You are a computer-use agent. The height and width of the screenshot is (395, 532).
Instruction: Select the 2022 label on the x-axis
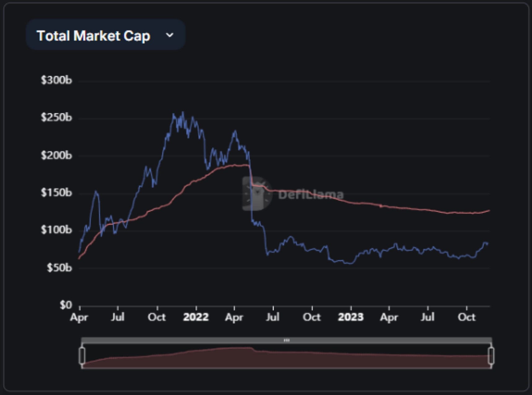pyautogui.click(x=196, y=317)
